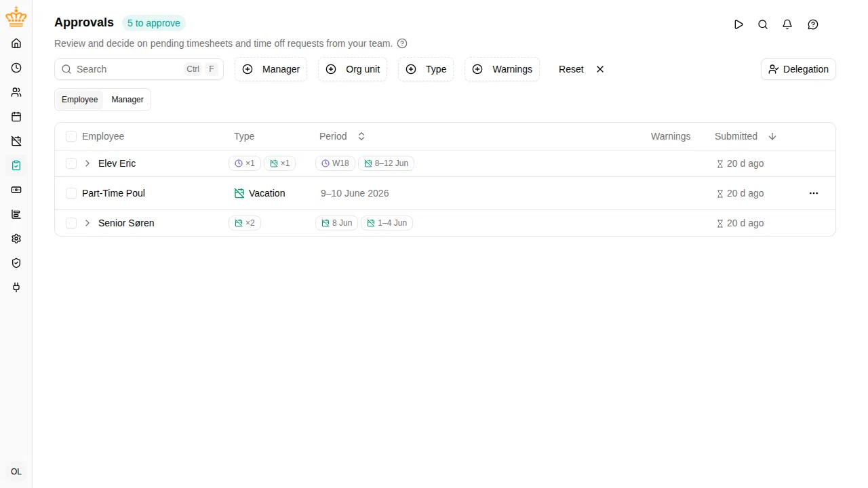Tick the select-all checkbox in the header
The height and width of the screenshot is (488, 868).
tap(71, 136)
